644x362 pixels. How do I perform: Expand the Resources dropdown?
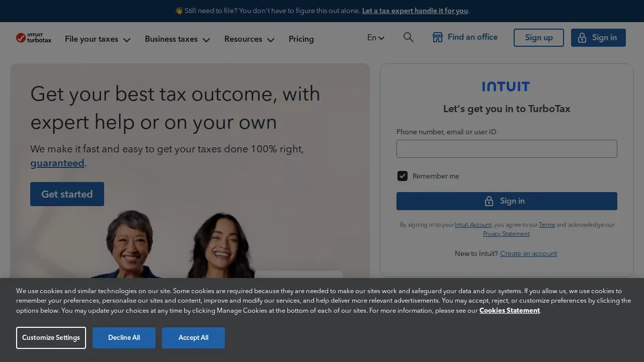click(249, 39)
